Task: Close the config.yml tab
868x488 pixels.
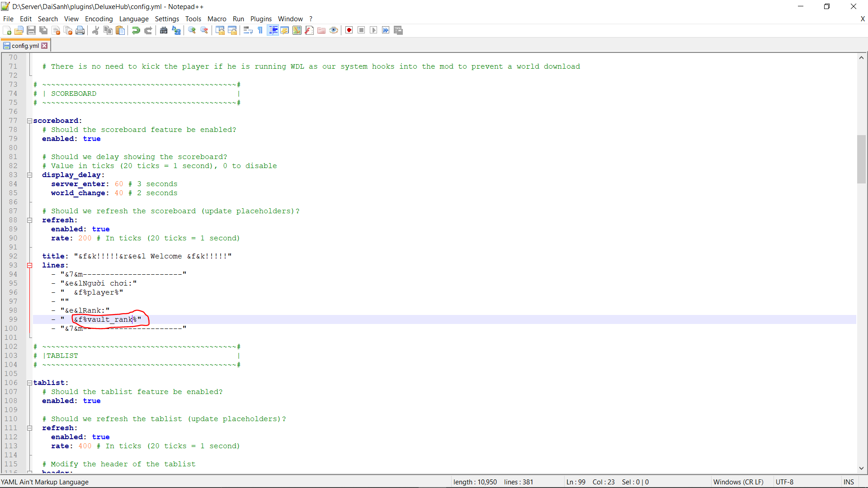Action: click(44, 46)
